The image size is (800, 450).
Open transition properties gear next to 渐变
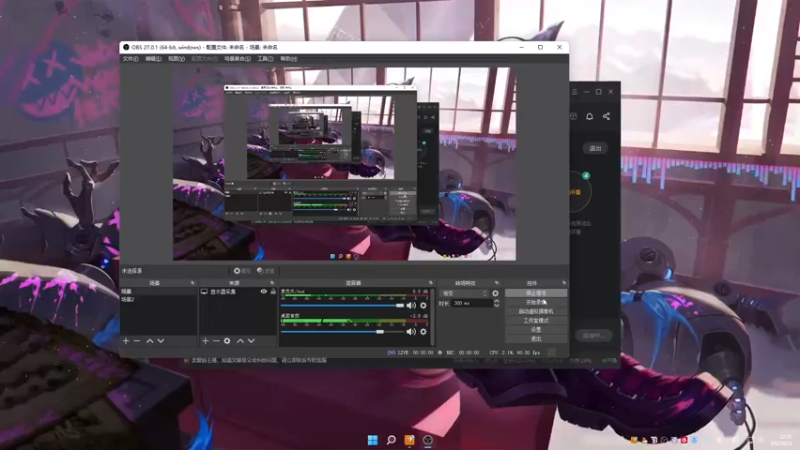495,293
